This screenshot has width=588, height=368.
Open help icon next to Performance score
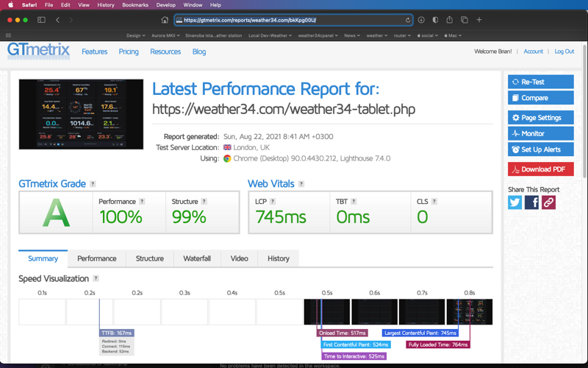(x=142, y=201)
